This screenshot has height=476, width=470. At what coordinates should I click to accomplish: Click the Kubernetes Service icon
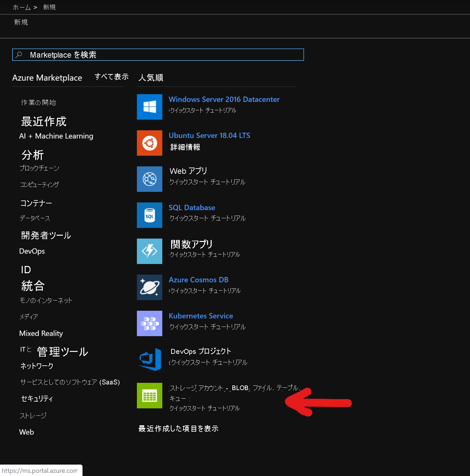tap(149, 323)
